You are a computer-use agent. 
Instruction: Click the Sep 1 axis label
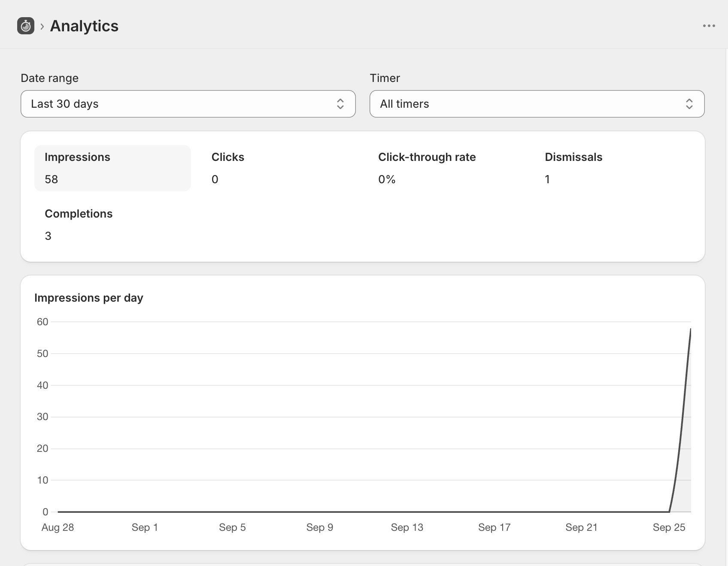[145, 527]
